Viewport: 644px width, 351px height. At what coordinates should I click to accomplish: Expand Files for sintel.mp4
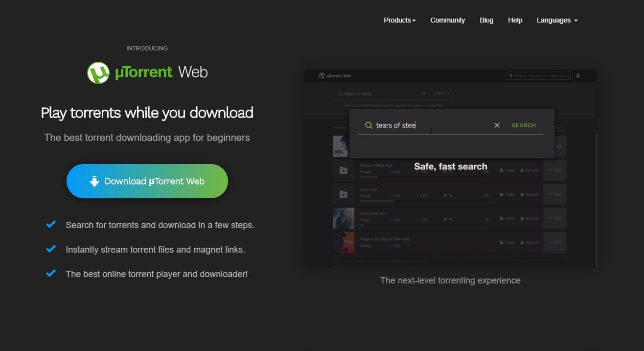pyautogui.click(x=555, y=194)
